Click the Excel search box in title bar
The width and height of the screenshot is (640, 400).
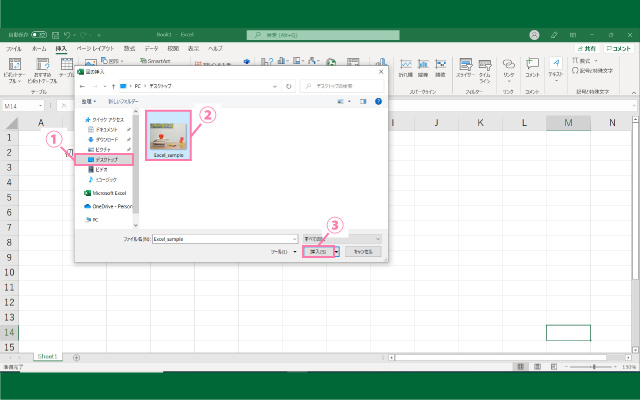click(x=323, y=35)
